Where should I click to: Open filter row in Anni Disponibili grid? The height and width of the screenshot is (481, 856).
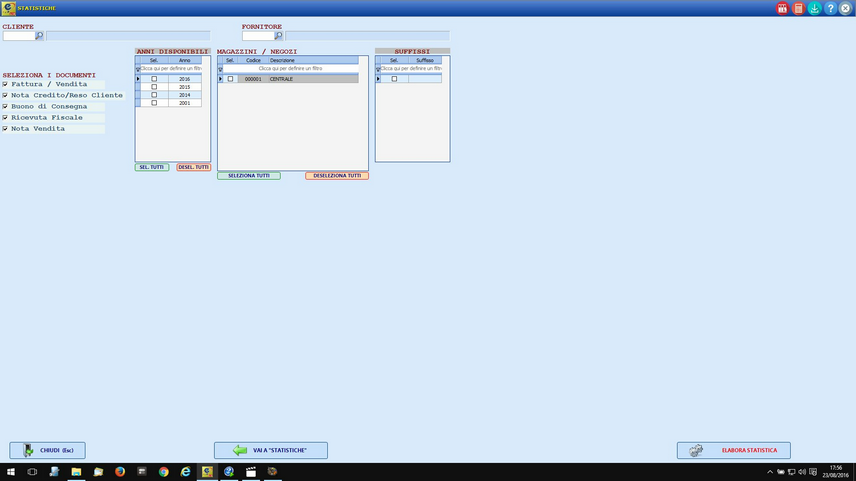174,69
